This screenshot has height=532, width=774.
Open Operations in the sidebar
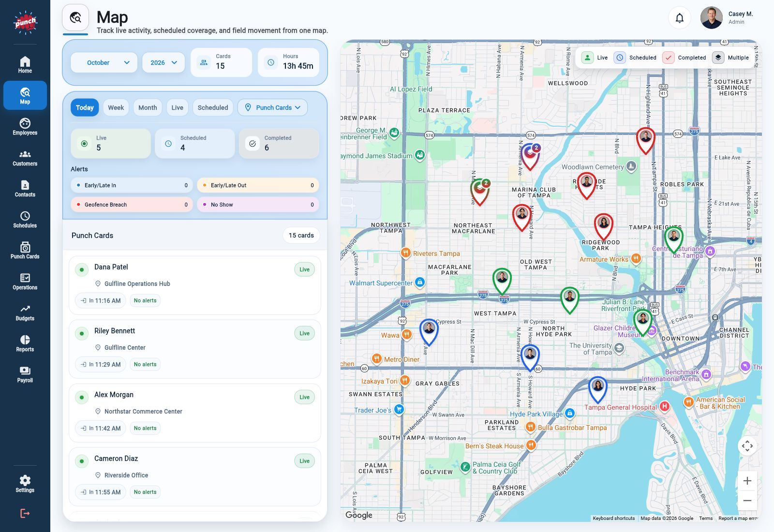pyautogui.click(x=25, y=281)
